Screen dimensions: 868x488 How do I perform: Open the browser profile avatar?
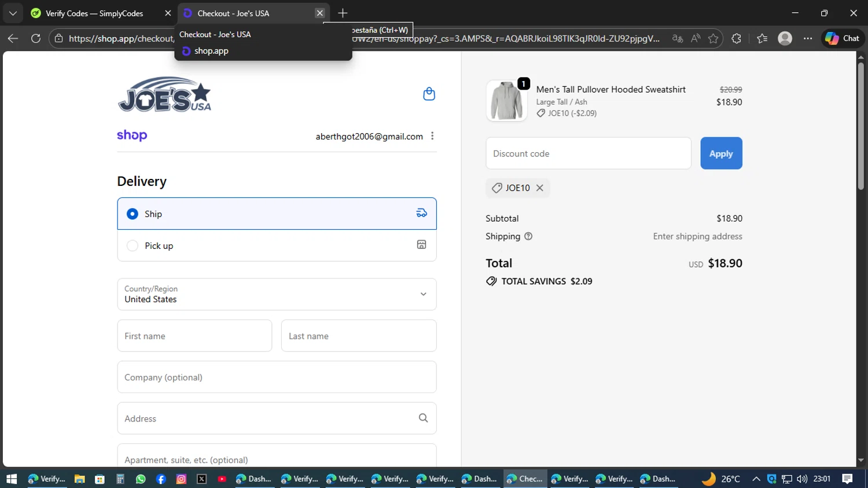coord(785,38)
